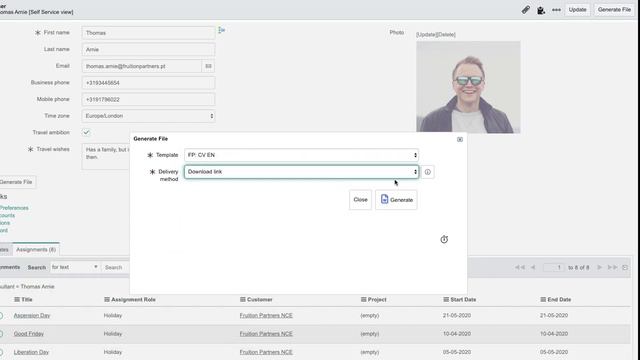Click the Mobile phone input field
This screenshot has width=640, height=360.
point(148,100)
